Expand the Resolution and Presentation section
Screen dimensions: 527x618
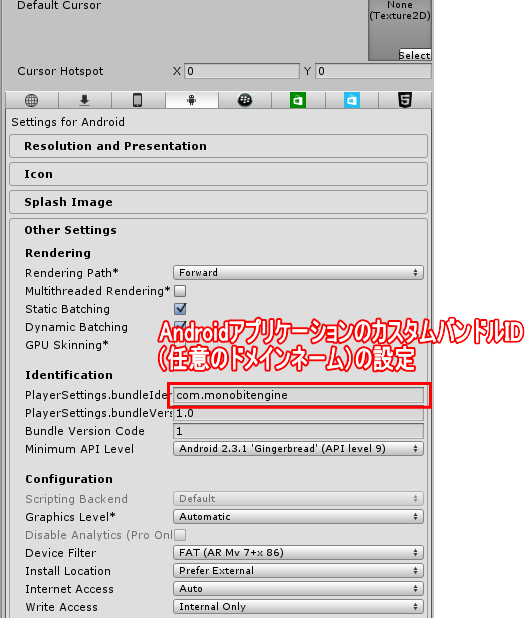(x=218, y=146)
